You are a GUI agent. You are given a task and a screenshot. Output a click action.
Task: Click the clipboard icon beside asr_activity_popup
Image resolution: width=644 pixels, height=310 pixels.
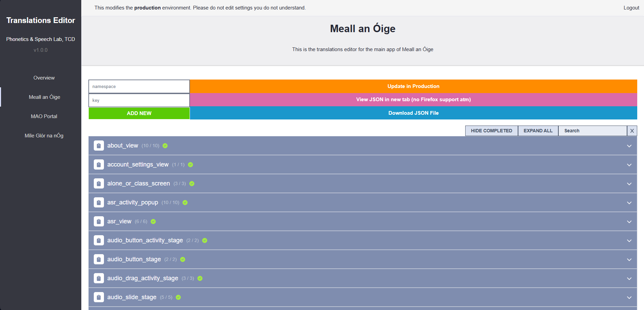(x=99, y=203)
